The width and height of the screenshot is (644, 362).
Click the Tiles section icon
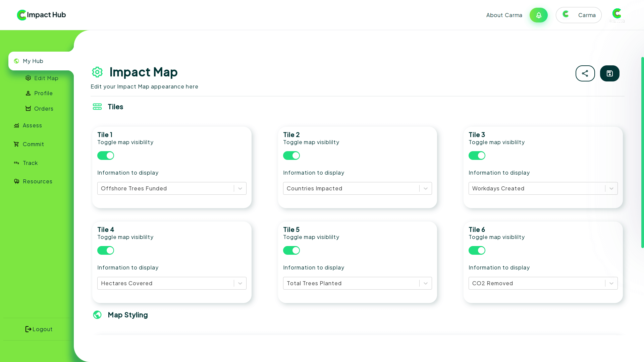tap(97, 107)
